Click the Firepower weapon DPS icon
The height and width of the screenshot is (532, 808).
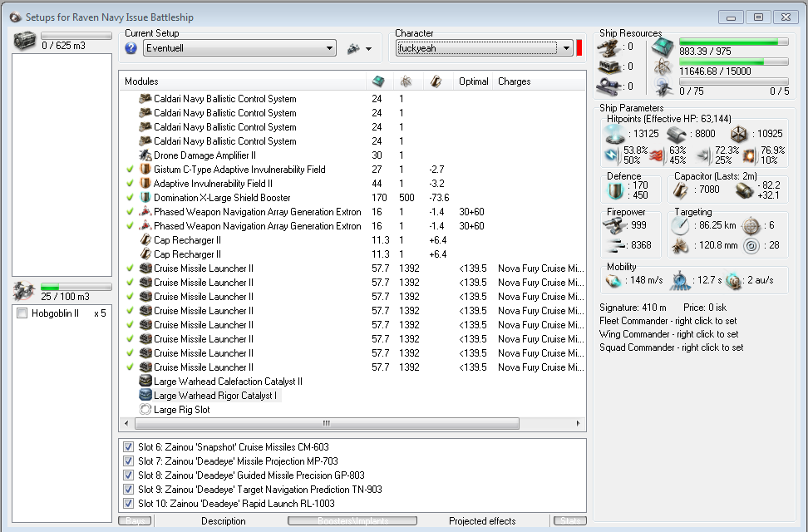click(613, 225)
